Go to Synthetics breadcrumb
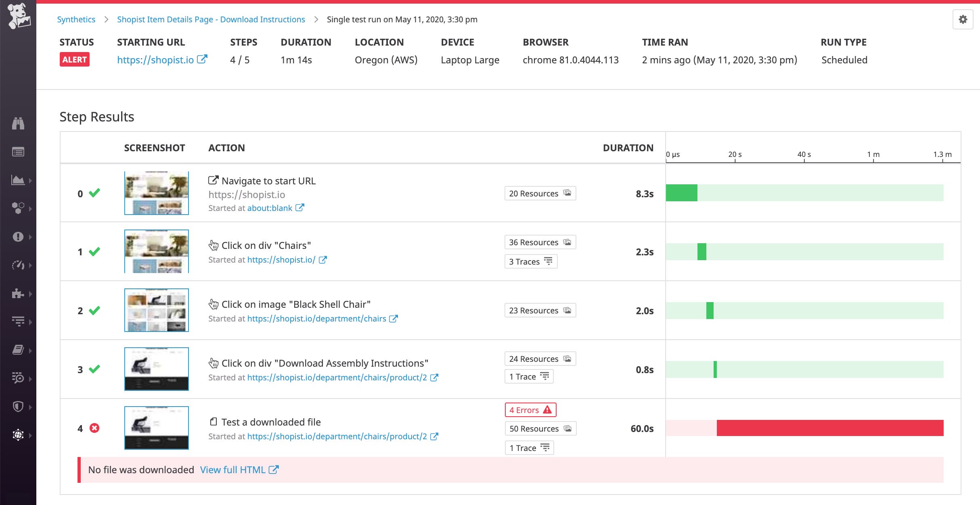Viewport: 980px width, 505px height. coord(76,19)
